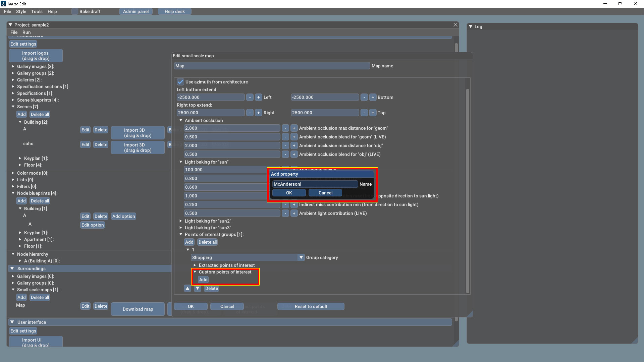Click plus stepper for Left extend value
Image resolution: width=644 pixels, height=362 pixels.
click(x=258, y=97)
